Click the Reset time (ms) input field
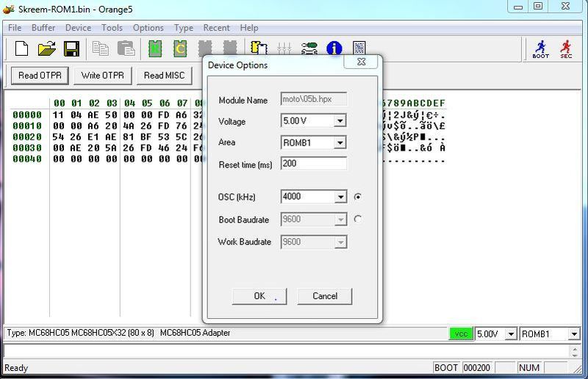 tap(313, 164)
